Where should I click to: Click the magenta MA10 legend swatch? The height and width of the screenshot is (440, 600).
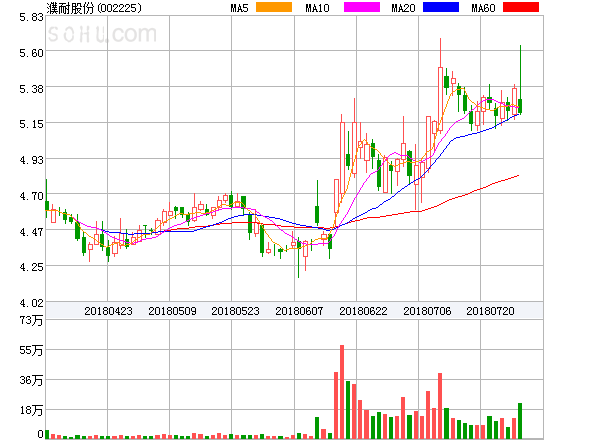(362, 7)
